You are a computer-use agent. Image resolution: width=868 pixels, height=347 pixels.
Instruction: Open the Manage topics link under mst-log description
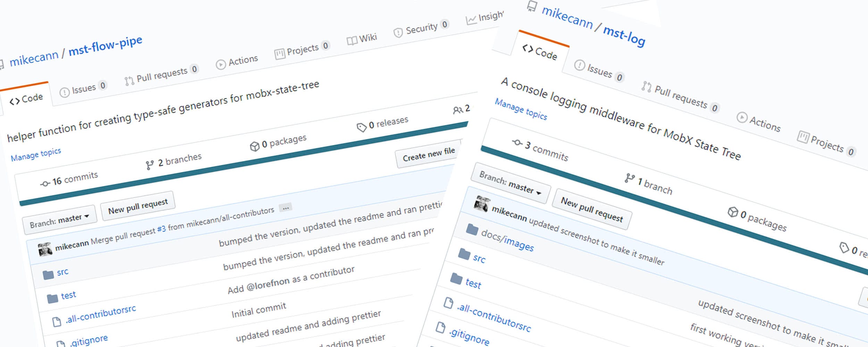521,110
